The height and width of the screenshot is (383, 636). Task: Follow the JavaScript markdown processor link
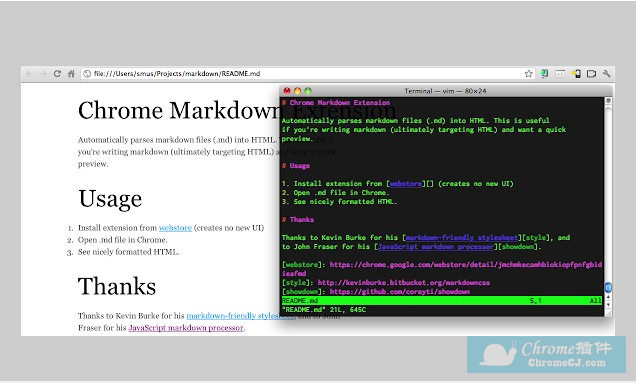(186, 328)
